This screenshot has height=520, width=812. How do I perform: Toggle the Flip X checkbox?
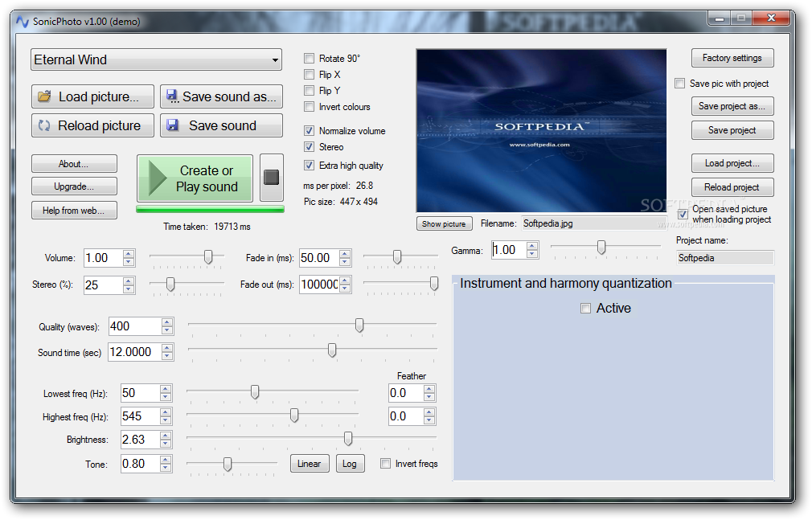pos(310,74)
